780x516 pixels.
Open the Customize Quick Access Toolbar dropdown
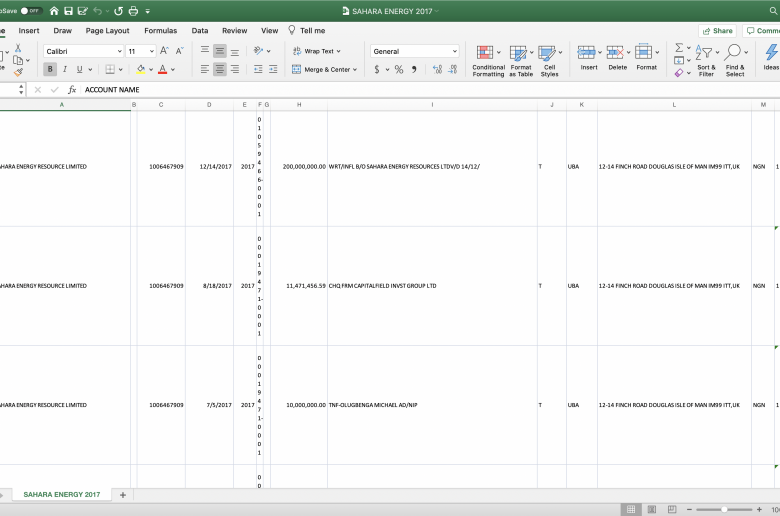click(148, 11)
